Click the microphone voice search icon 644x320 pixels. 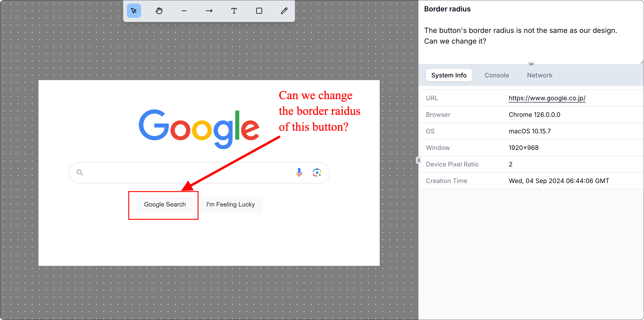(299, 172)
